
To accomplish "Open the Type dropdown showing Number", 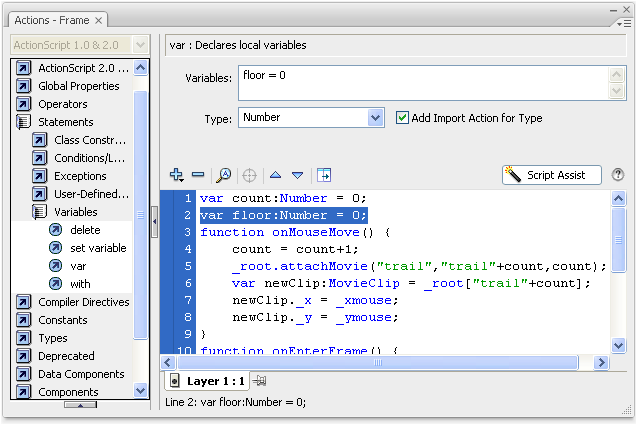I will pyautogui.click(x=311, y=118).
